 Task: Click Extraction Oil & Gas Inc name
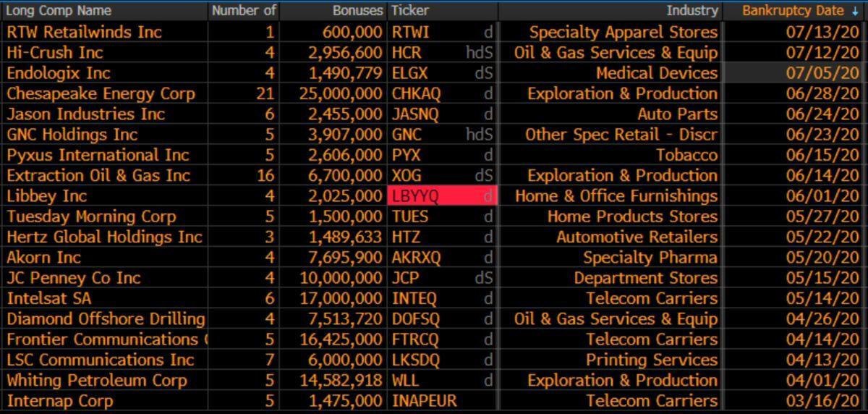(x=98, y=175)
